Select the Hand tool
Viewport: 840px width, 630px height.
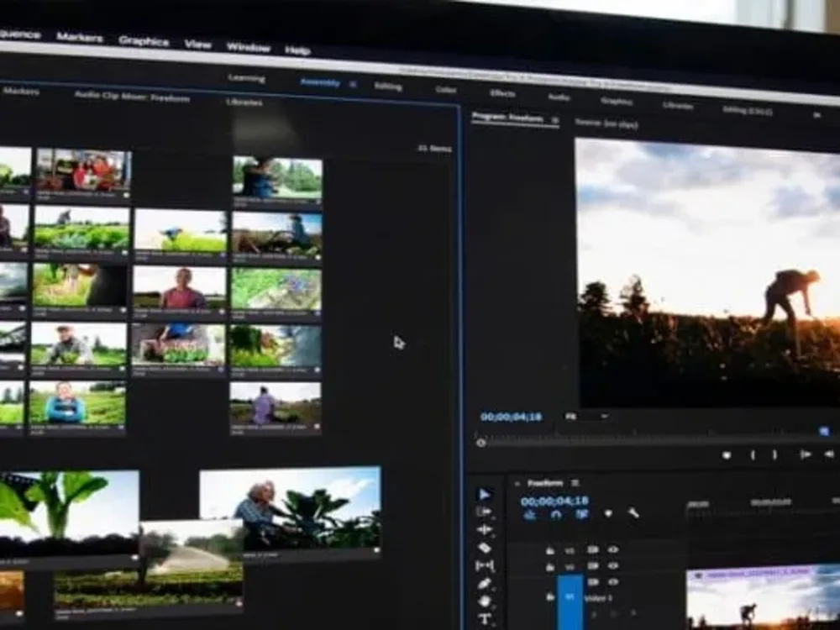click(485, 601)
